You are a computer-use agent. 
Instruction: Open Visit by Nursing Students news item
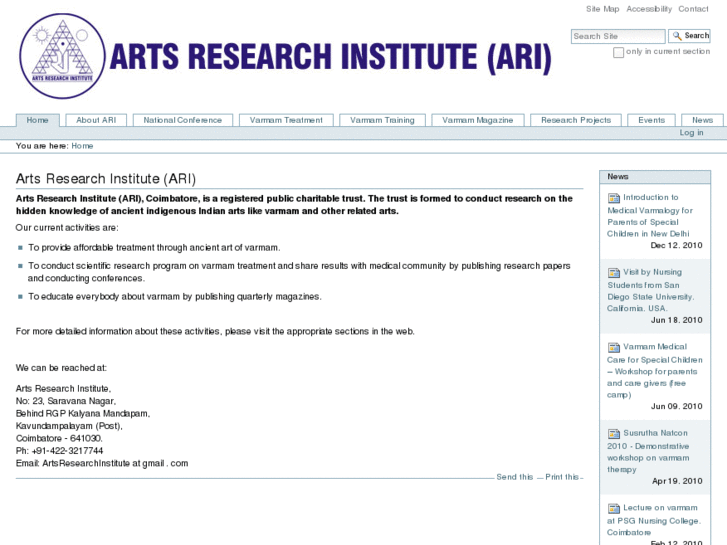[651, 290]
